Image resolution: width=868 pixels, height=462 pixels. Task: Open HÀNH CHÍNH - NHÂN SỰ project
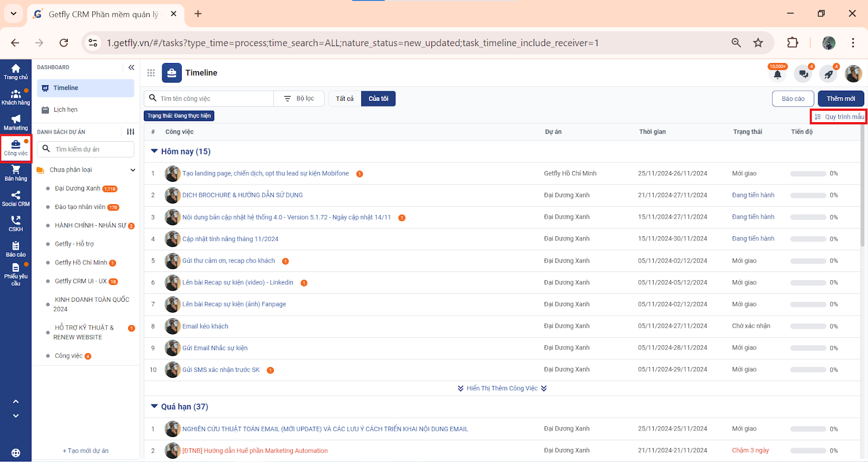[x=90, y=225]
